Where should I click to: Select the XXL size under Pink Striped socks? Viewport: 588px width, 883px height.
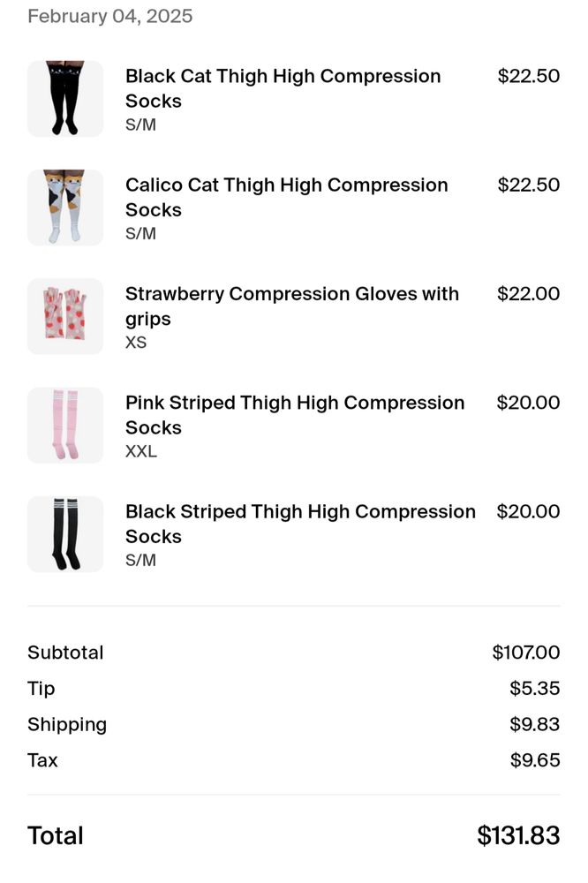click(139, 451)
